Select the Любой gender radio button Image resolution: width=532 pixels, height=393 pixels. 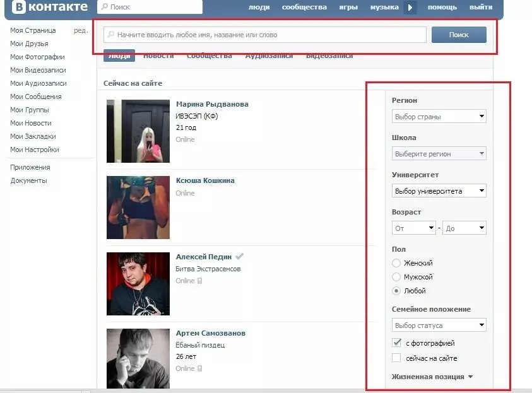[x=396, y=291]
